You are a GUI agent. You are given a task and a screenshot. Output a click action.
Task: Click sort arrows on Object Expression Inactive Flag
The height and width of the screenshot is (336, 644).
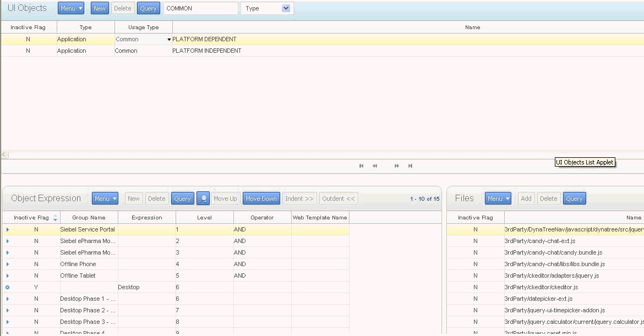click(55, 218)
